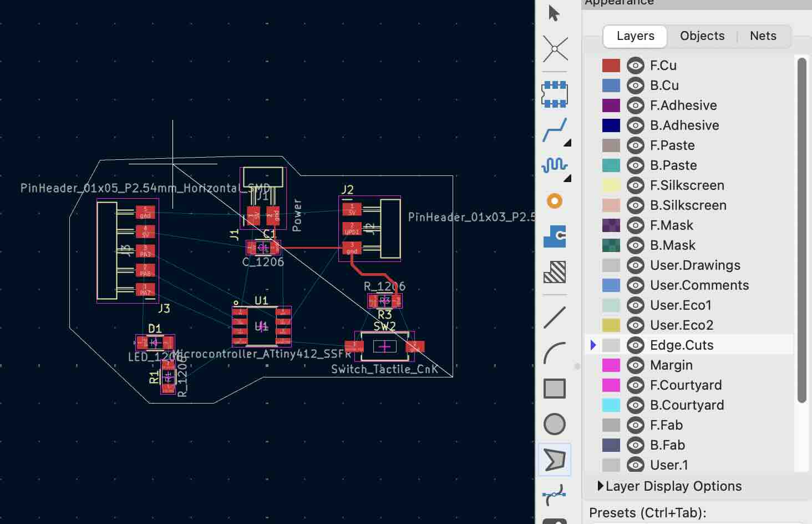This screenshot has height=524, width=812.
Task: Switch to the Nets tab
Action: [763, 36]
